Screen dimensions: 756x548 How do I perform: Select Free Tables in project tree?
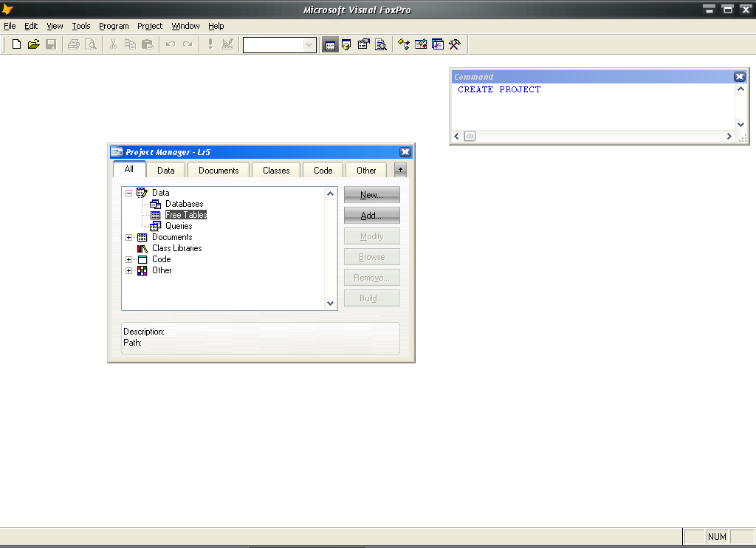tap(186, 215)
